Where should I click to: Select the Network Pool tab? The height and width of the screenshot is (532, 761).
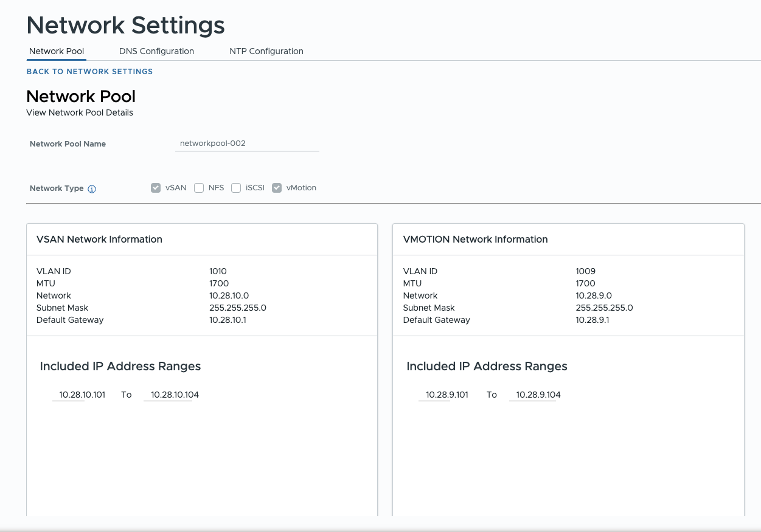point(56,51)
